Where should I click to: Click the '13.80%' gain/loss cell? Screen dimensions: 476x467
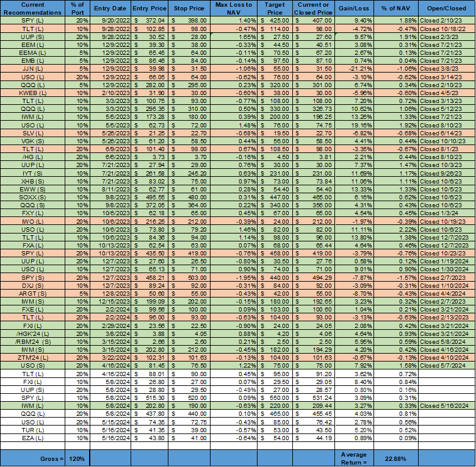point(354,237)
